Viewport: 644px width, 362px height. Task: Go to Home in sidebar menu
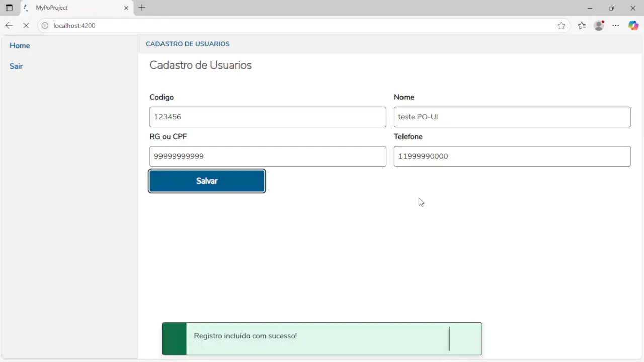20,46
